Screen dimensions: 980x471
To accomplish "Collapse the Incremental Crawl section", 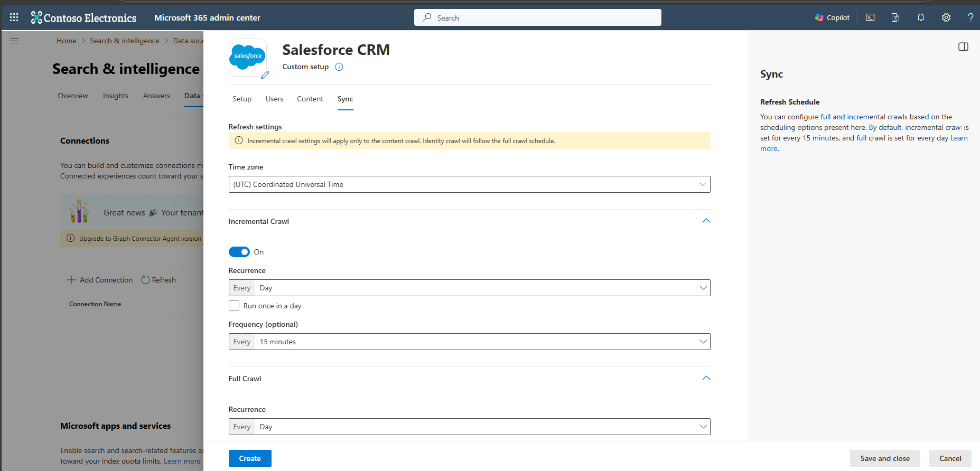I will coord(706,221).
